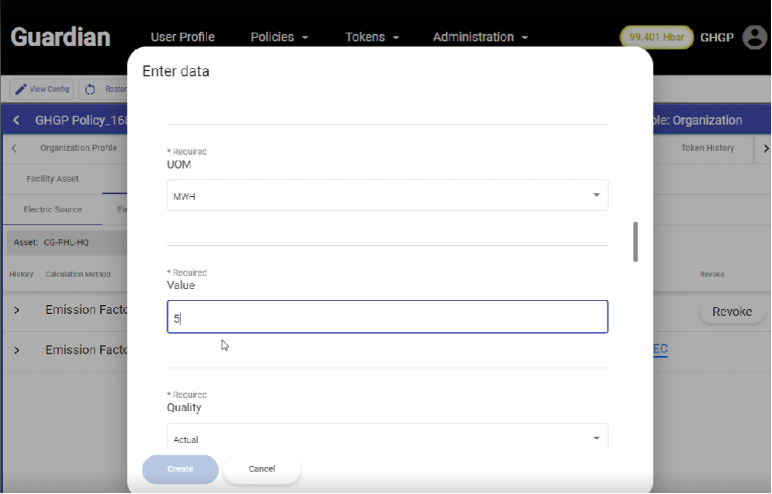This screenshot has height=494, width=772.
Task: Click the pencil icon on View Config
Action: coord(21,89)
